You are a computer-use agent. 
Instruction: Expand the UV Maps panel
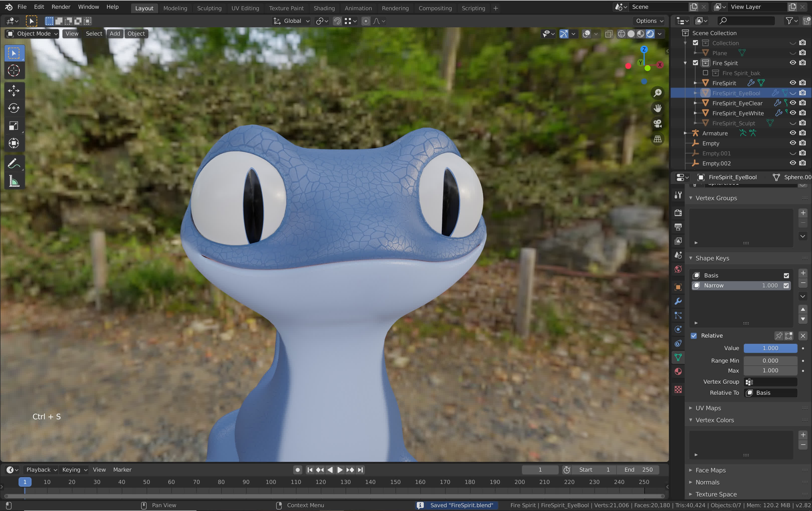[708, 408]
